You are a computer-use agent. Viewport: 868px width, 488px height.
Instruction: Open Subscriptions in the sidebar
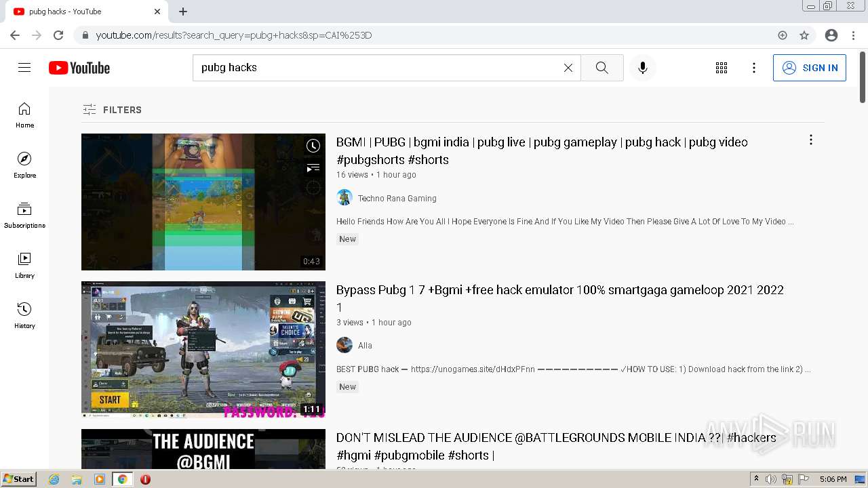click(x=24, y=216)
